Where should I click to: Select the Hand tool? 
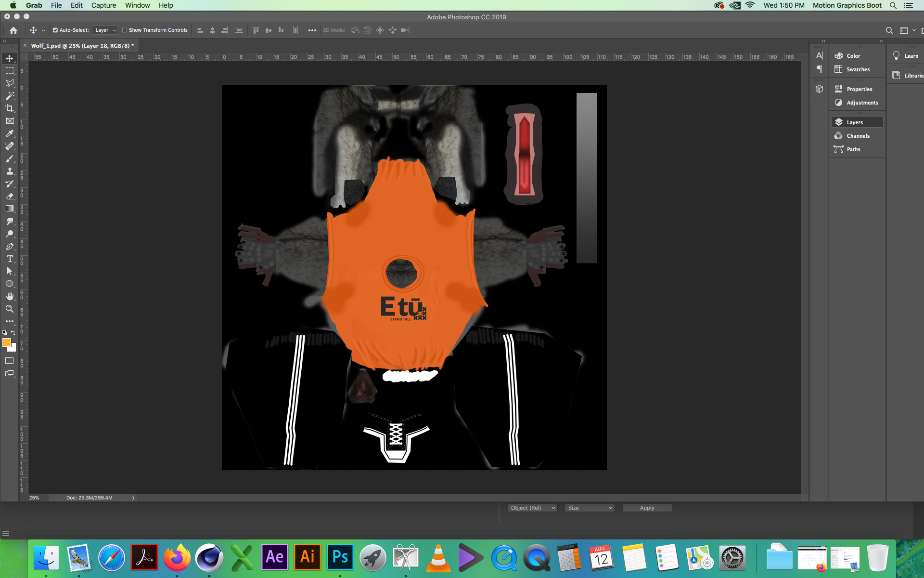[x=10, y=296]
